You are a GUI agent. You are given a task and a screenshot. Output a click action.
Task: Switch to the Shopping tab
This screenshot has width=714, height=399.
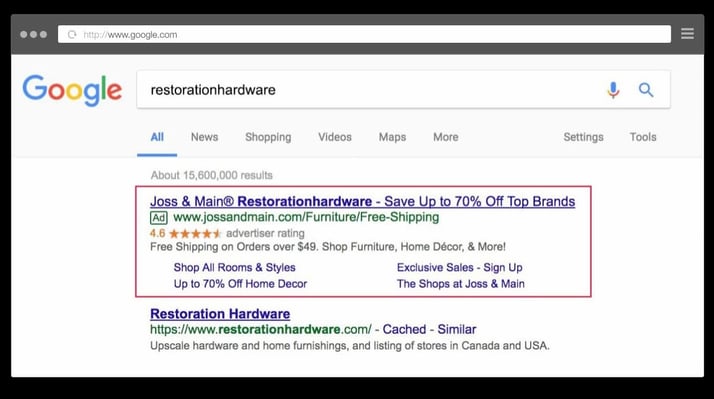(268, 137)
